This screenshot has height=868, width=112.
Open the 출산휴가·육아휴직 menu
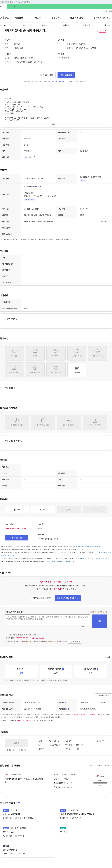(x=102, y=18)
